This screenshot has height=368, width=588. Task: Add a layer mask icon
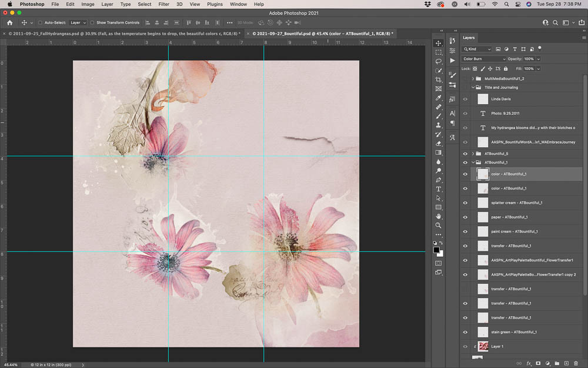(538, 363)
